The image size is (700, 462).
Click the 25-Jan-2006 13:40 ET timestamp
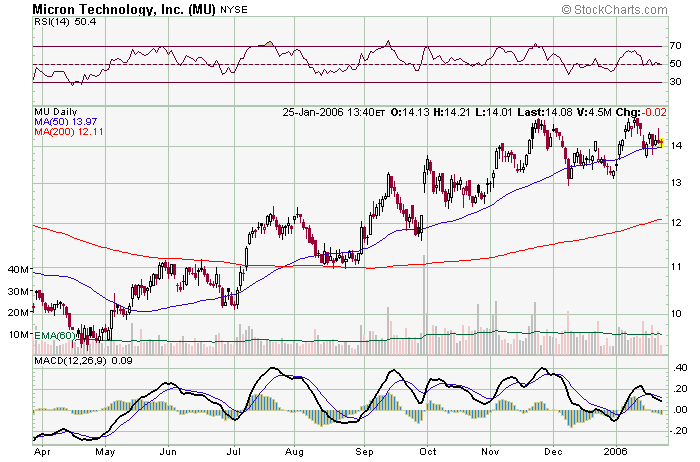pos(333,112)
